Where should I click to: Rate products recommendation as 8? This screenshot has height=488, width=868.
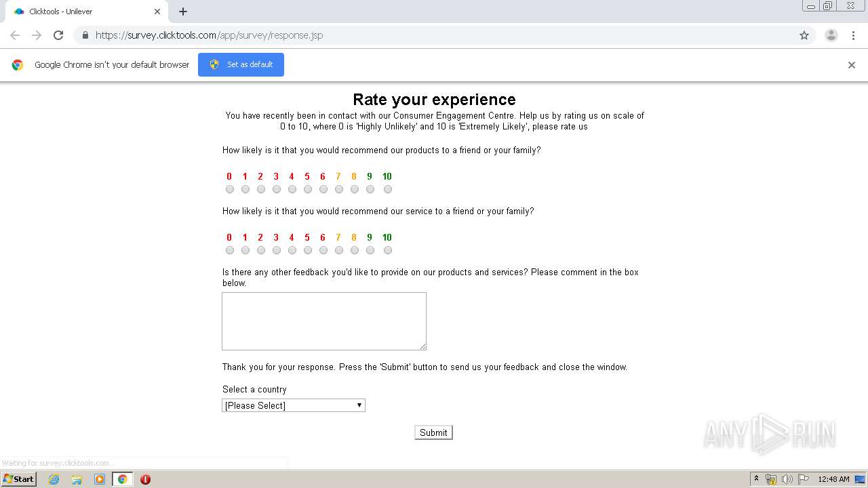click(355, 189)
